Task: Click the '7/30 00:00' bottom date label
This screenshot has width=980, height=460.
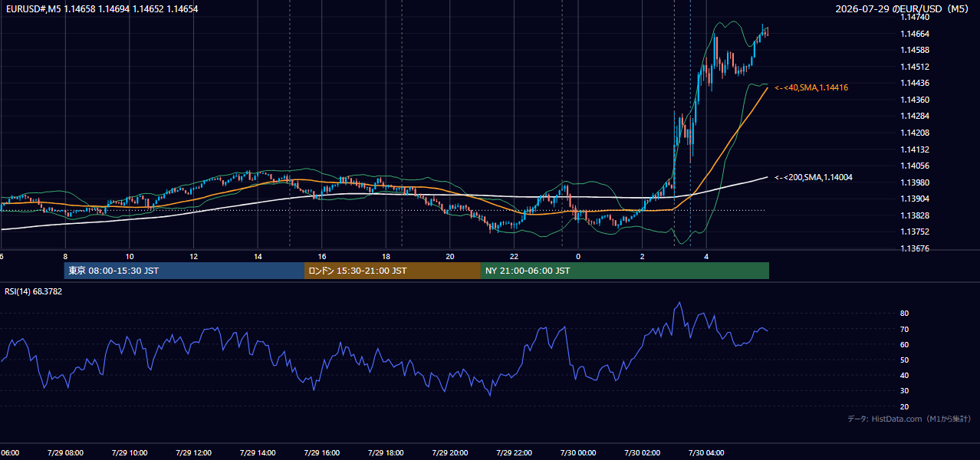Action: (578, 452)
